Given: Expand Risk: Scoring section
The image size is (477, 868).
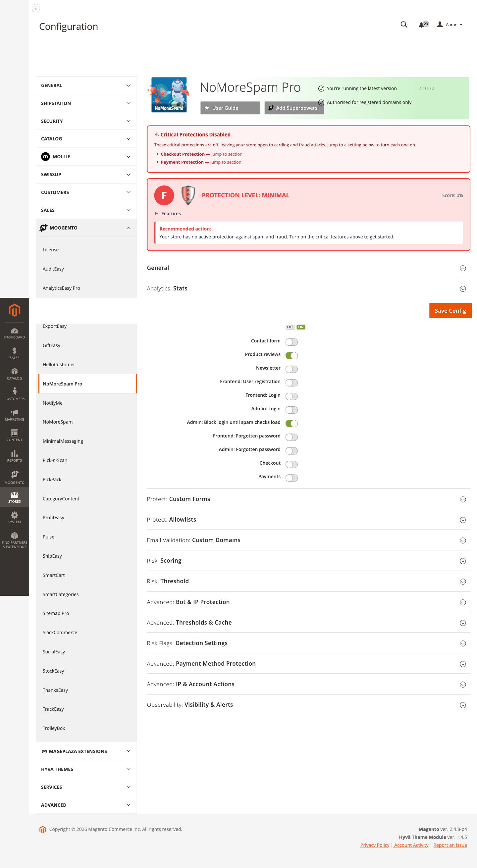Looking at the screenshot, I should (308, 561).
